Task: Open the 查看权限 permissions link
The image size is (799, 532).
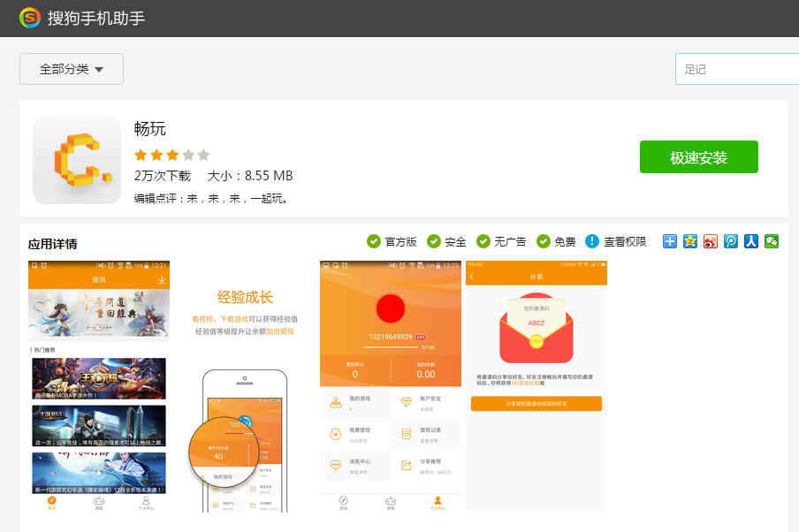Action: [x=625, y=242]
